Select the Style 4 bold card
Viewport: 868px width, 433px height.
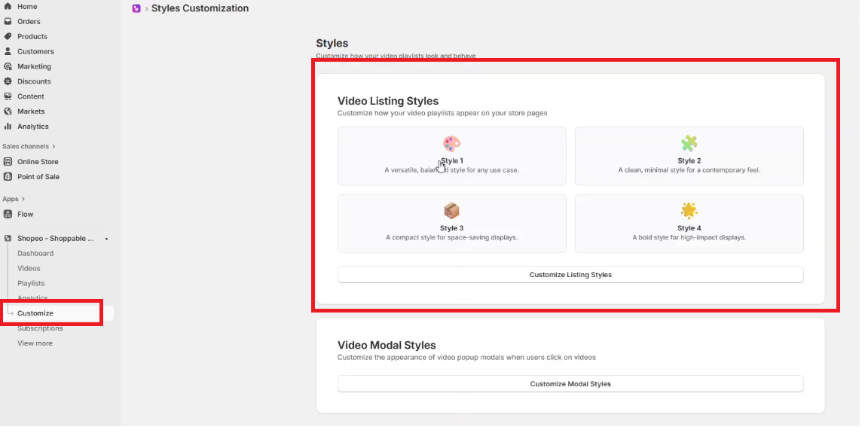pos(689,224)
